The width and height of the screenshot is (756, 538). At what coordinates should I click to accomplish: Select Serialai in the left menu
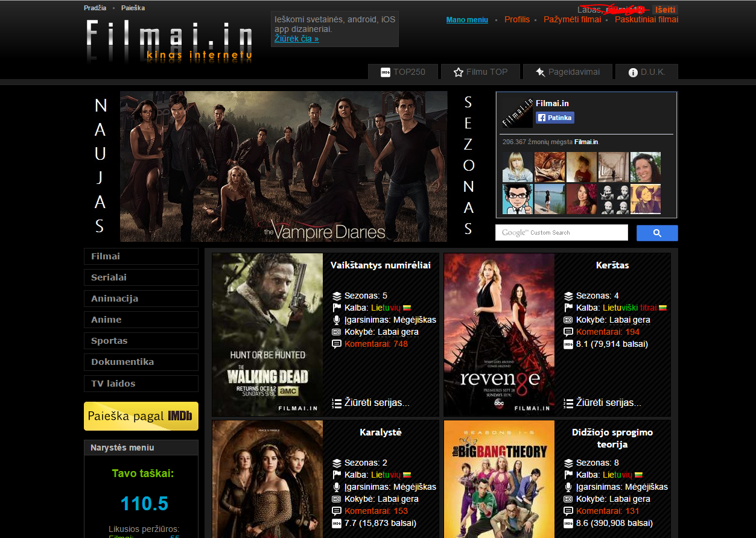coord(141,277)
